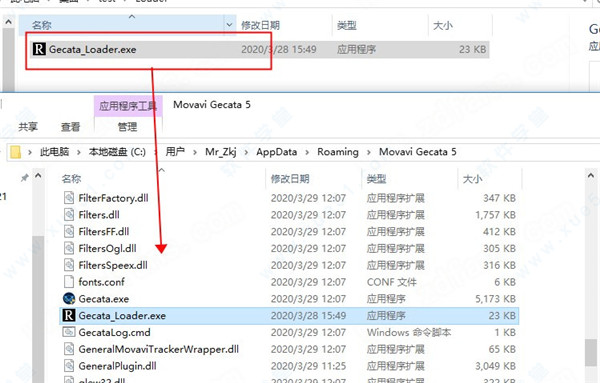The height and width of the screenshot is (383, 600).
Task: Select FiltersSpeex.dll file name
Action: tap(113, 265)
